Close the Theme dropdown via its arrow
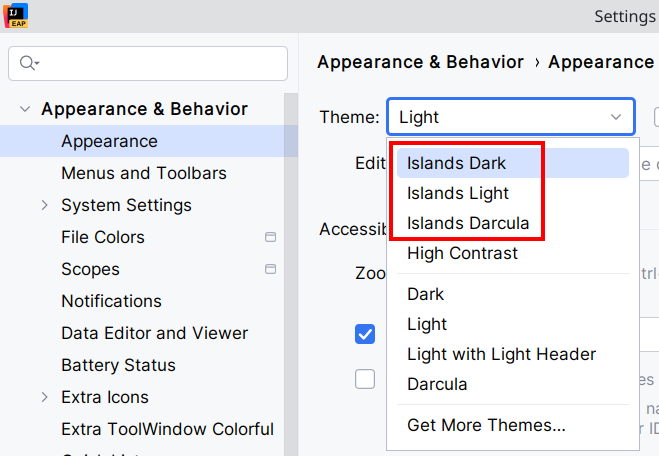This screenshot has height=456, width=659. click(615, 117)
